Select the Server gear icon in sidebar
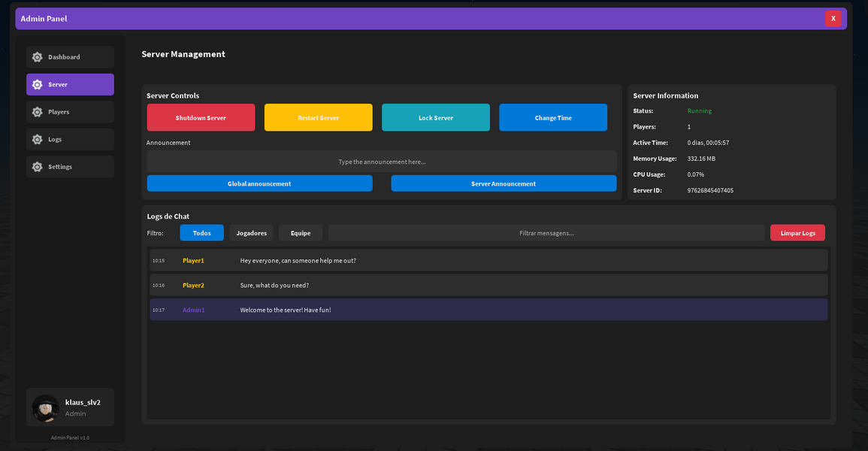The width and height of the screenshot is (868, 451). point(36,84)
